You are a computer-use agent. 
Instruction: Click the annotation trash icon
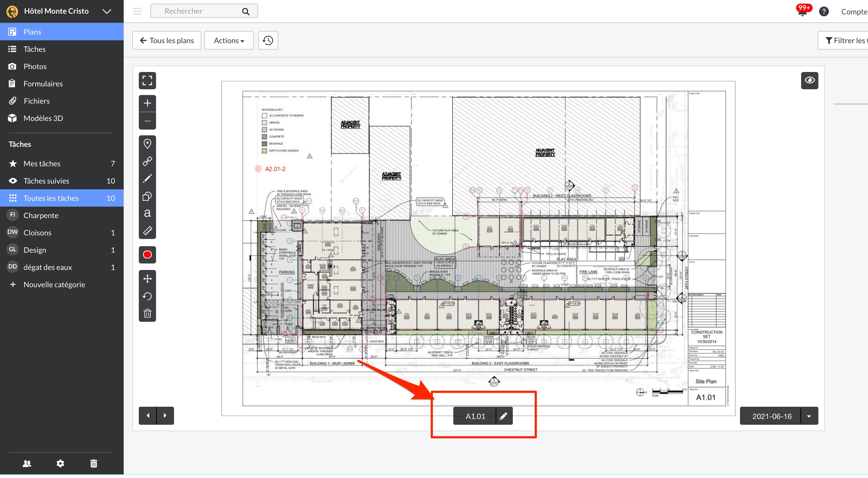[147, 313]
